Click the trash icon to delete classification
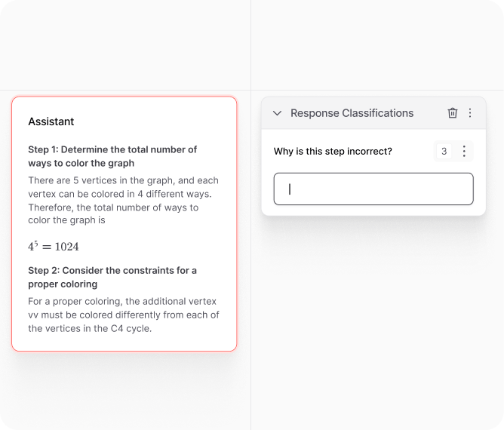Image resolution: width=504 pixels, height=430 pixels. coord(453,113)
